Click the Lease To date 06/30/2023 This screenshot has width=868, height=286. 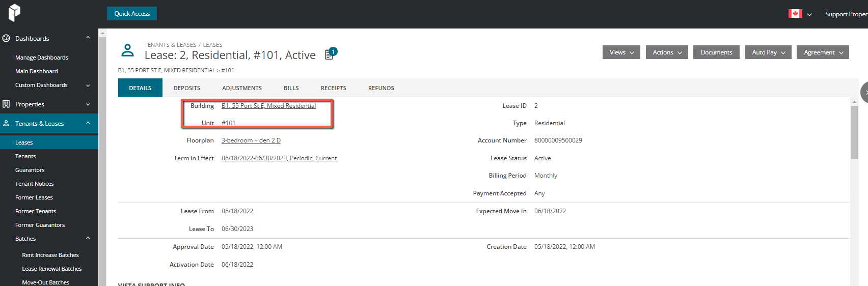point(237,229)
